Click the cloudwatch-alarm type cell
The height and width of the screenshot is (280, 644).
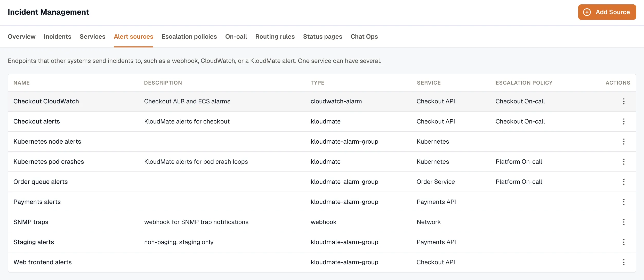tap(336, 101)
